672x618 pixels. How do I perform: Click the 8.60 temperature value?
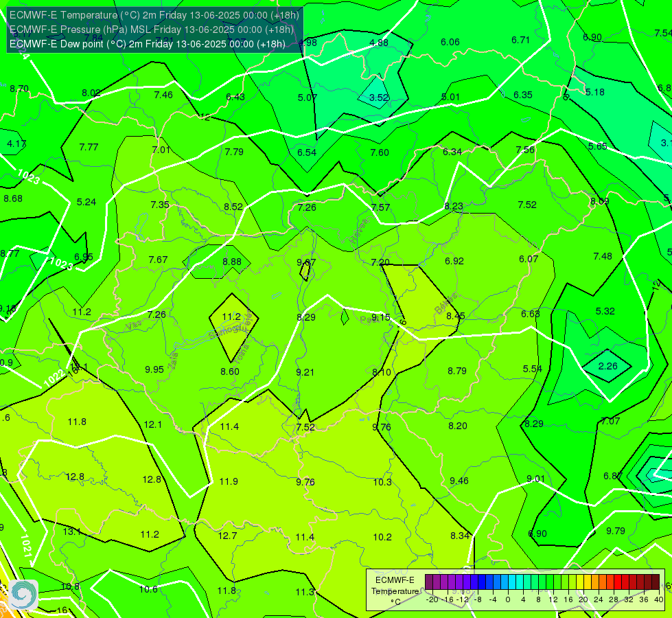tap(230, 371)
